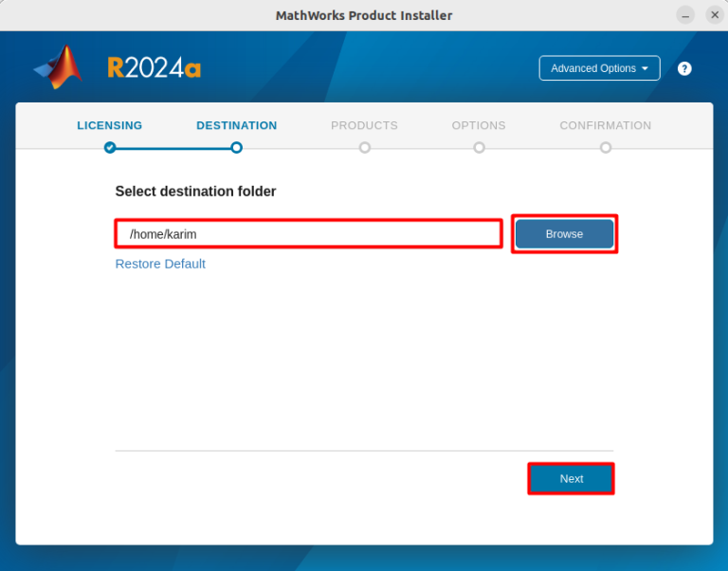Proceed with the Next button

(571, 479)
